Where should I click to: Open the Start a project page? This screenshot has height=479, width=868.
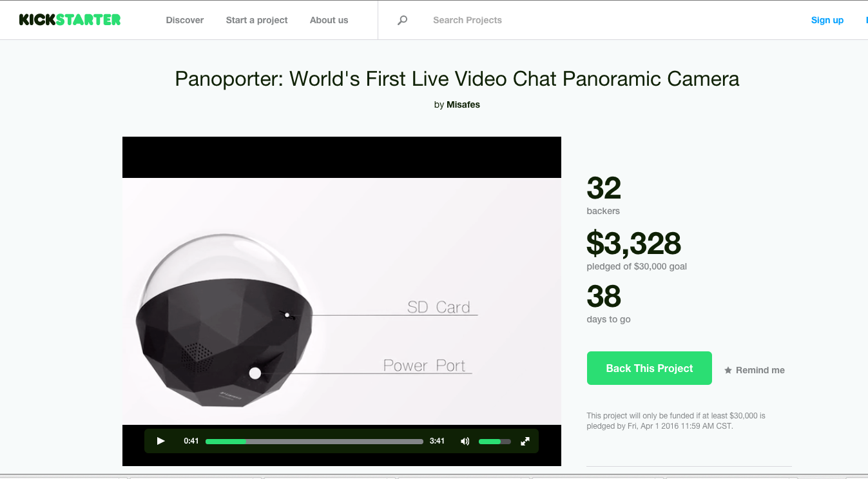256,20
